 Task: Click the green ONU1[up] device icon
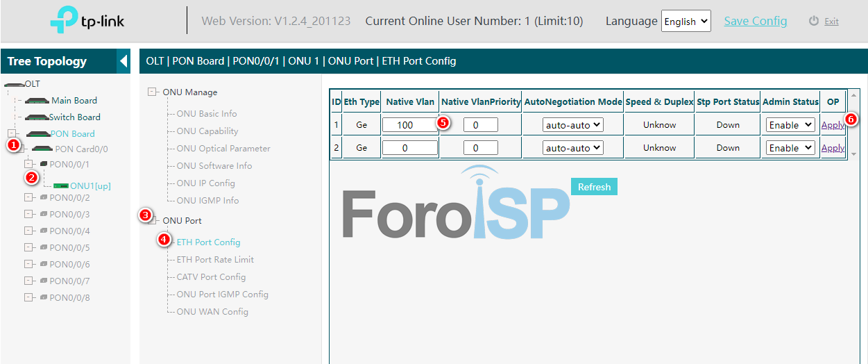61,185
